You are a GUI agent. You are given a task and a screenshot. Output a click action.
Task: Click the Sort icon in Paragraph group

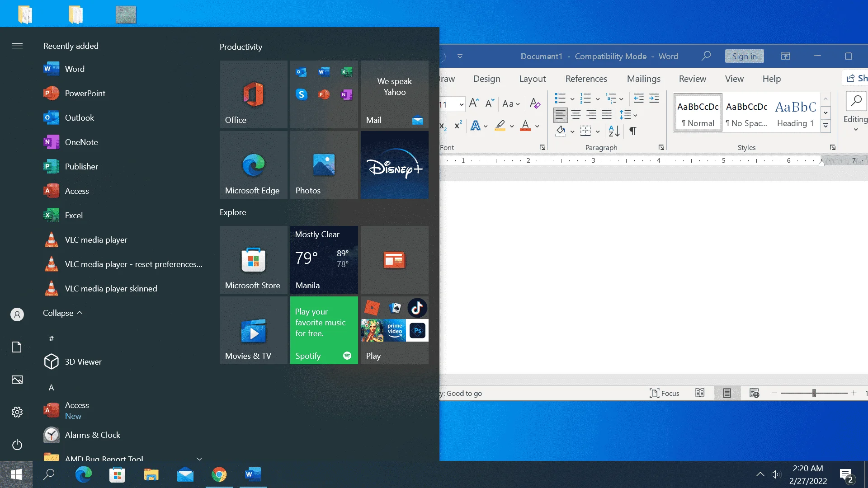614,131
